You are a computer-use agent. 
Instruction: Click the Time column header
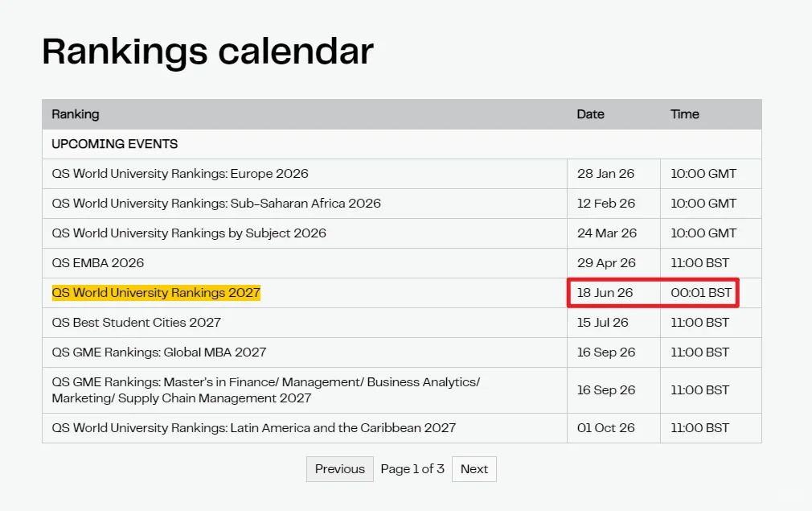click(x=685, y=114)
